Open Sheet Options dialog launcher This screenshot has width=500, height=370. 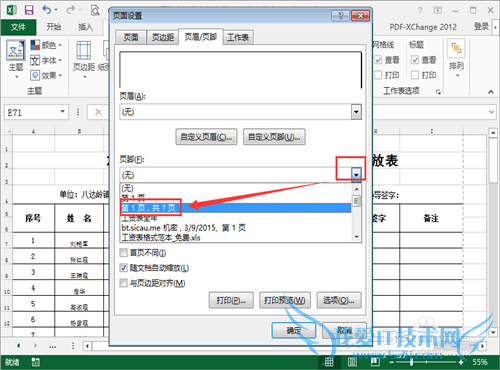438,92
